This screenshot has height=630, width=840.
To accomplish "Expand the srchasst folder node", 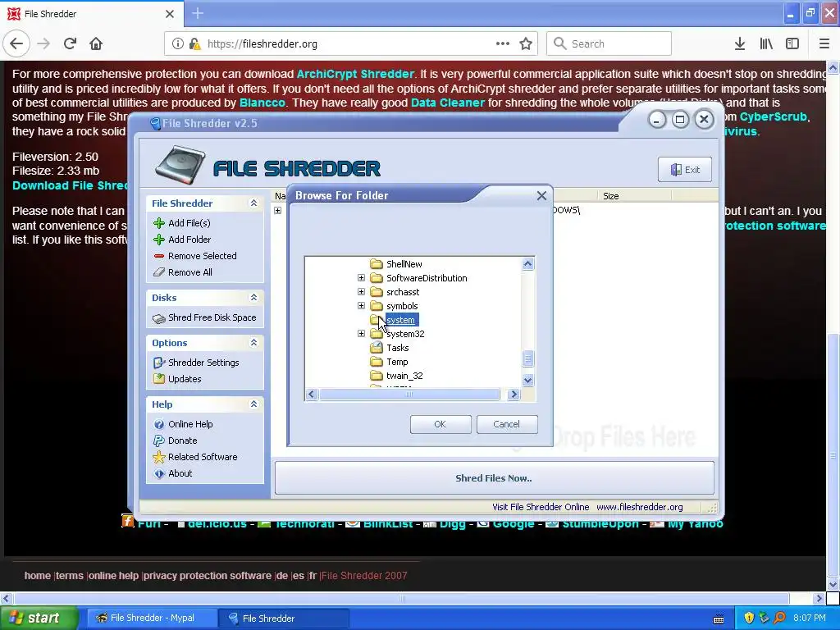I will click(x=361, y=291).
